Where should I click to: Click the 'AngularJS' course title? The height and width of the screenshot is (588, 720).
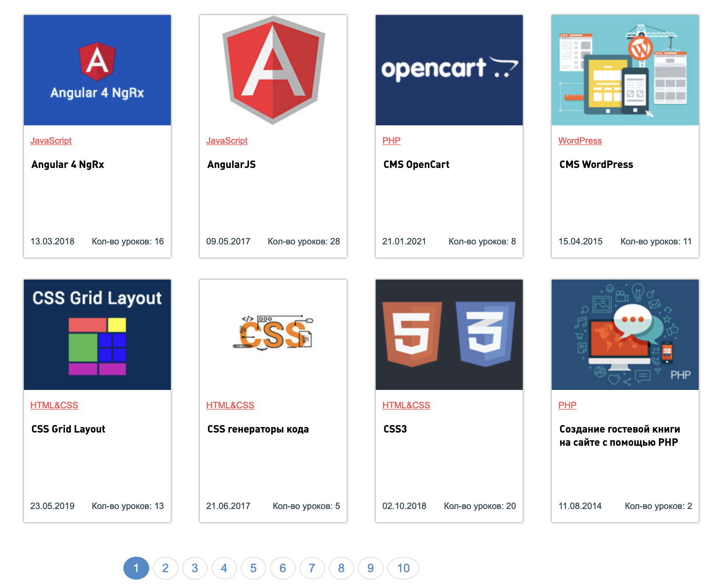click(x=232, y=165)
